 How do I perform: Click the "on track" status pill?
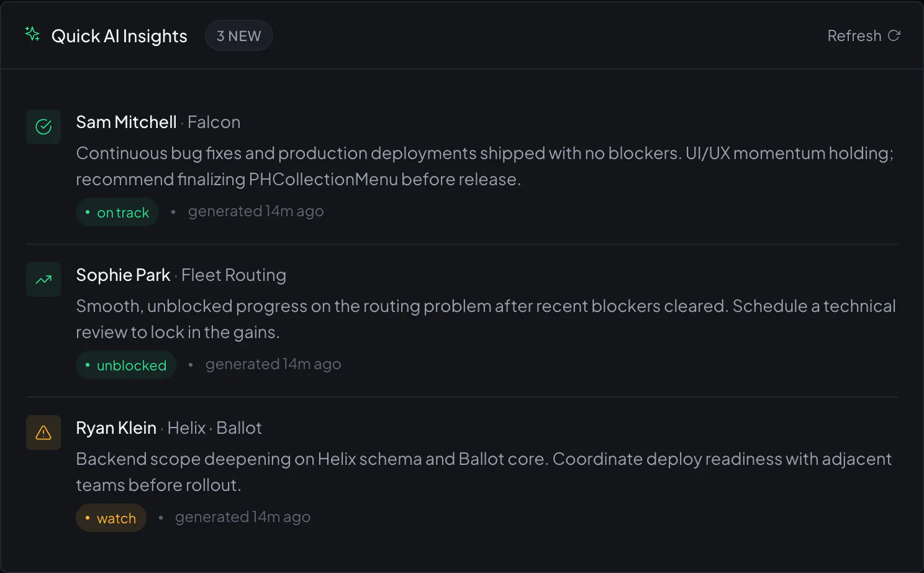(117, 212)
